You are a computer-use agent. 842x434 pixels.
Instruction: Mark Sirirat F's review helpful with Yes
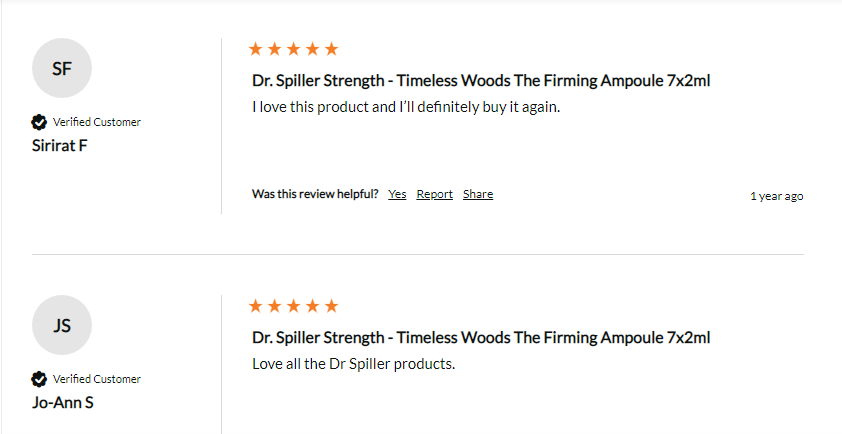coord(397,194)
